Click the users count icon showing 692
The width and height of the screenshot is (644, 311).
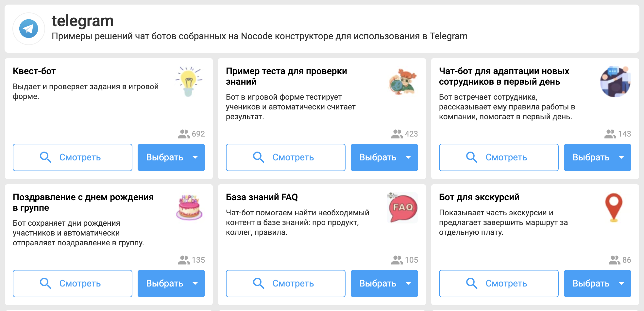click(x=184, y=134)
